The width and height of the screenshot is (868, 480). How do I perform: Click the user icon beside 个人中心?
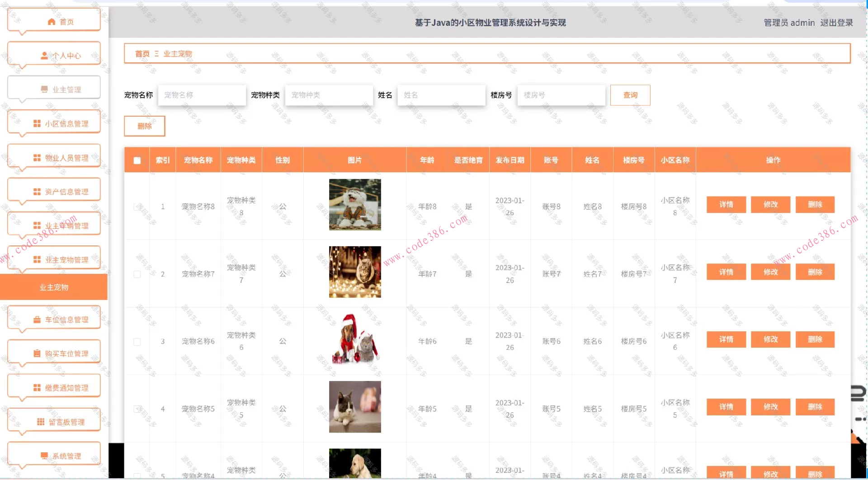pos(44,56)
